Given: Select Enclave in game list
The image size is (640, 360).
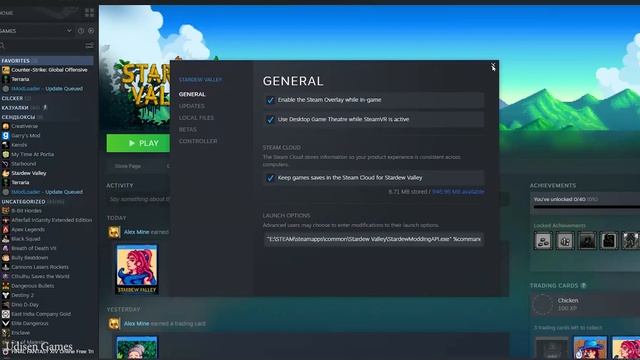Looking at the screenshot, I should coord(20,333).
